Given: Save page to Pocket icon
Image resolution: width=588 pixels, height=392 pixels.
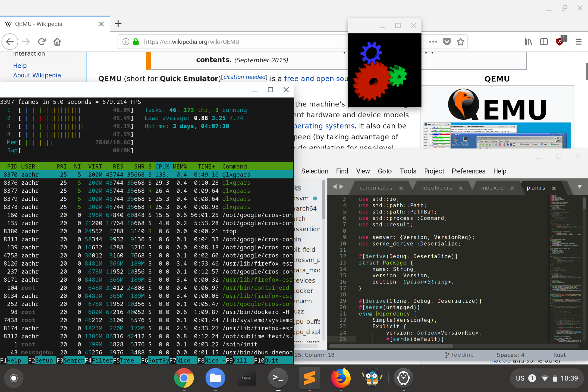Looking at the screenshot, I should 447,42.
